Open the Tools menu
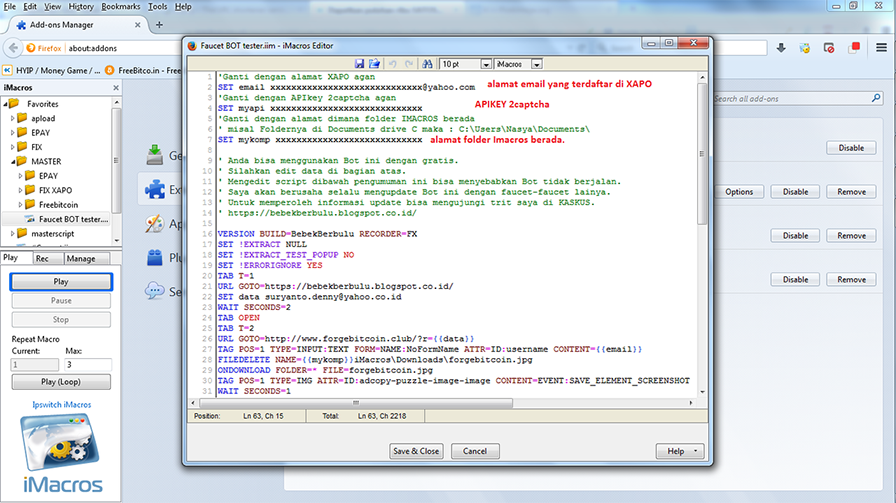Viewport: 896px width, 503px height. click(158, 6)
